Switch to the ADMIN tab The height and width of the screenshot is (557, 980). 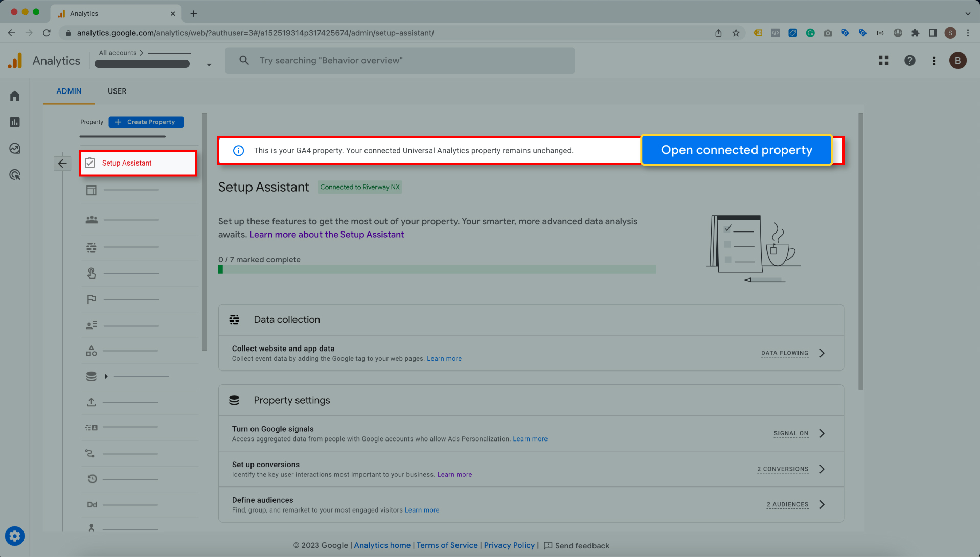pos(69,91)
